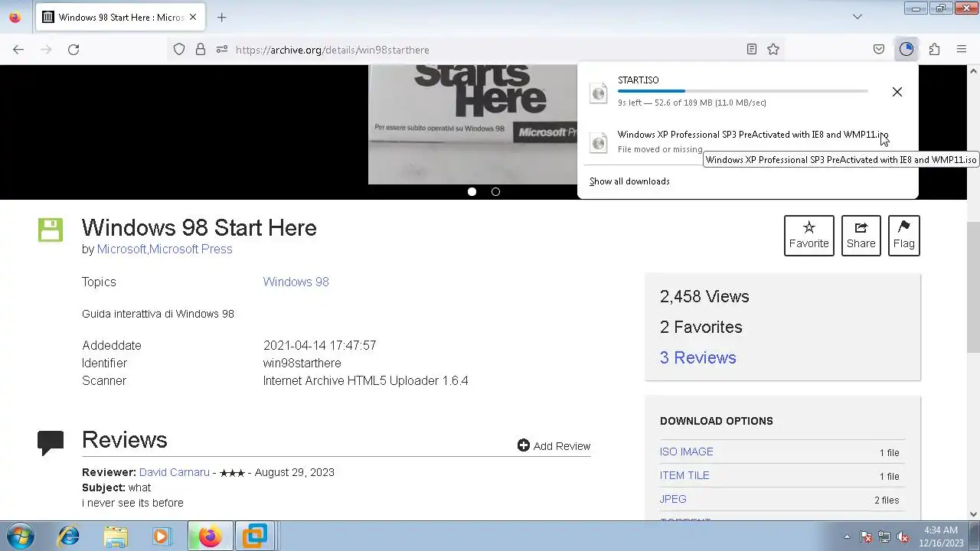The width and height of the screenshot is (980, 551).
Task: Open the Windows 98 topic link
Action: click(296, 282)
